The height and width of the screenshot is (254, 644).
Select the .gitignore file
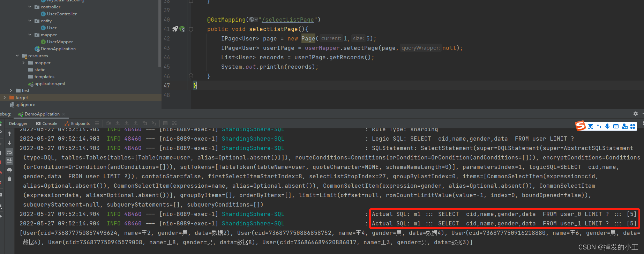23,104
